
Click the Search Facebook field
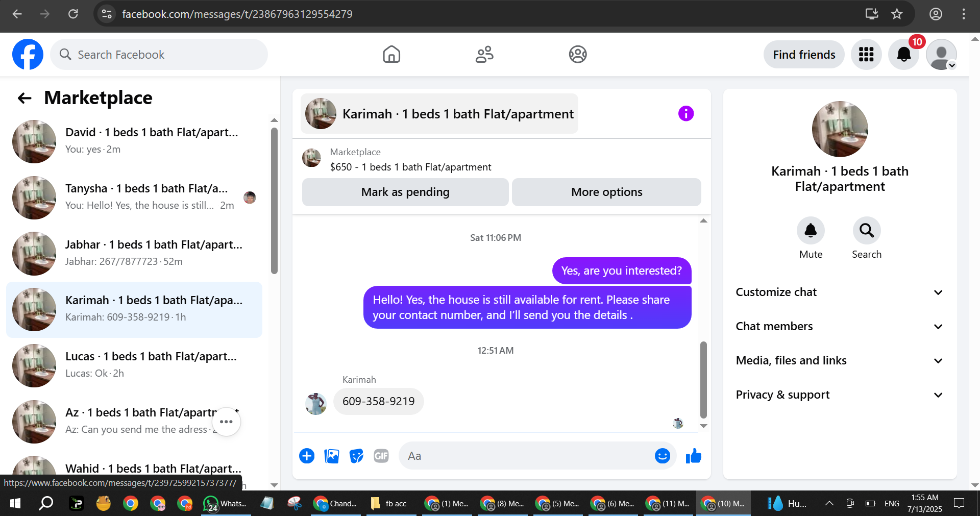tap(159, 54)
